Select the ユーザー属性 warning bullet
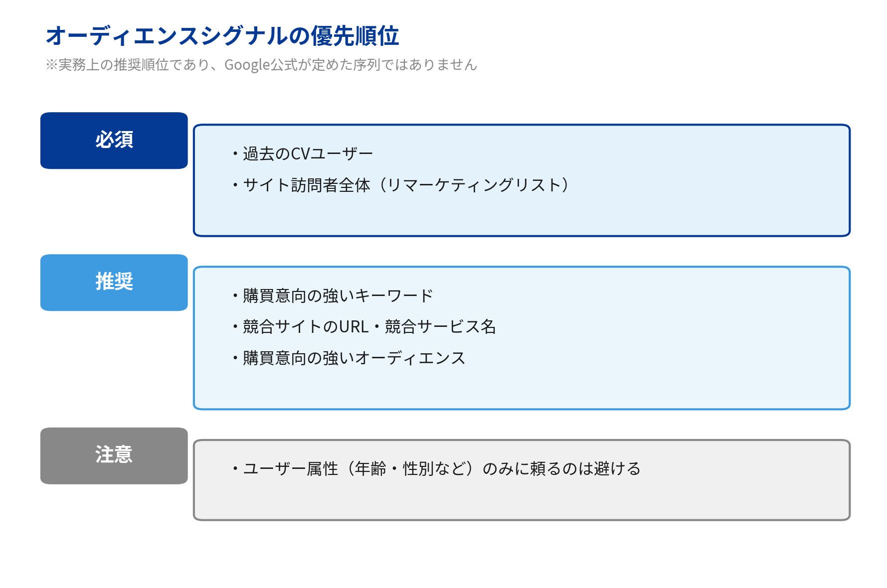 (436, 469)
